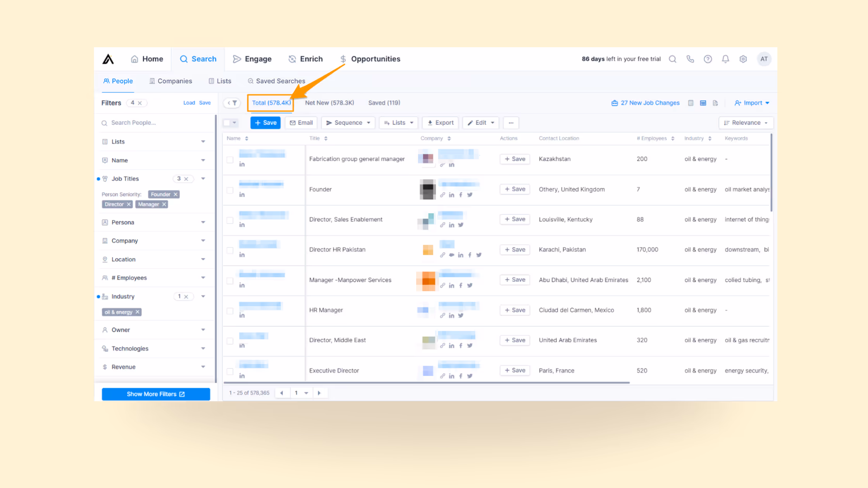Switch to table layout view icon
The width and height of the screenshot is (868, 488).
(x=703, y=103)
